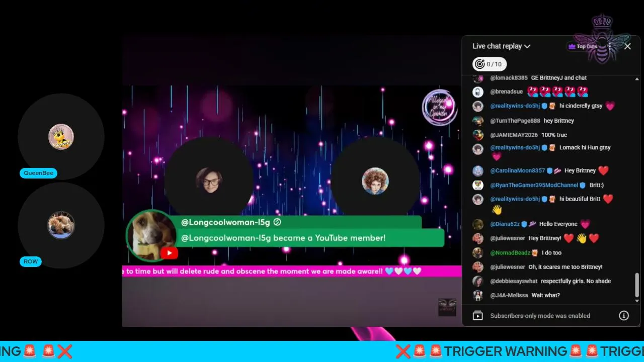Viewport: 644px width, 362px height.
Task: Click the ROW participant avatar
Action: [x=61, y=225]
